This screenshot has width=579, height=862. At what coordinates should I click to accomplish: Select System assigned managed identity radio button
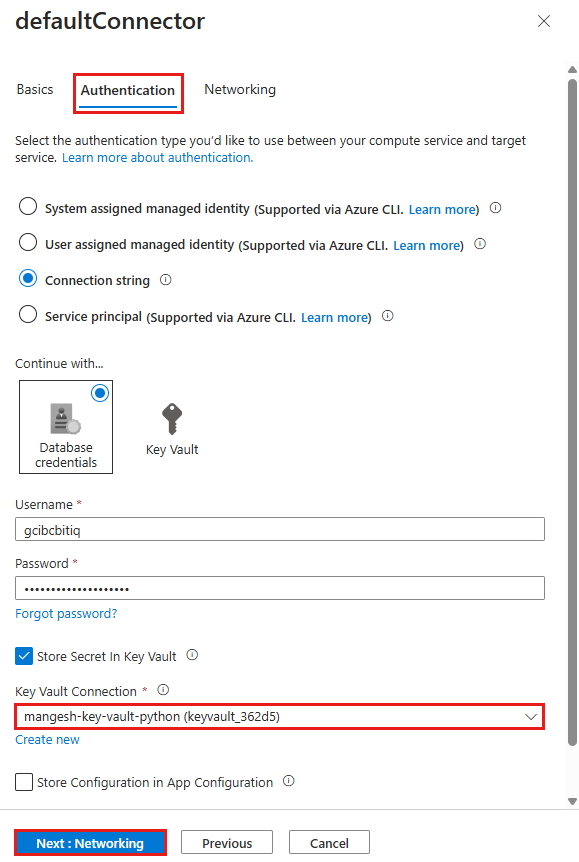pos(28,207)
